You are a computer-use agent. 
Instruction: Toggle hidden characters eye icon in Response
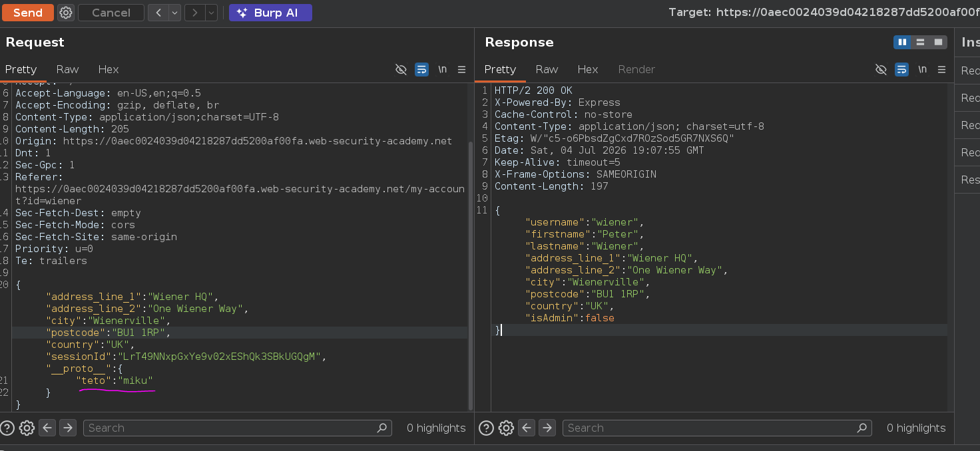coord(881,69)
